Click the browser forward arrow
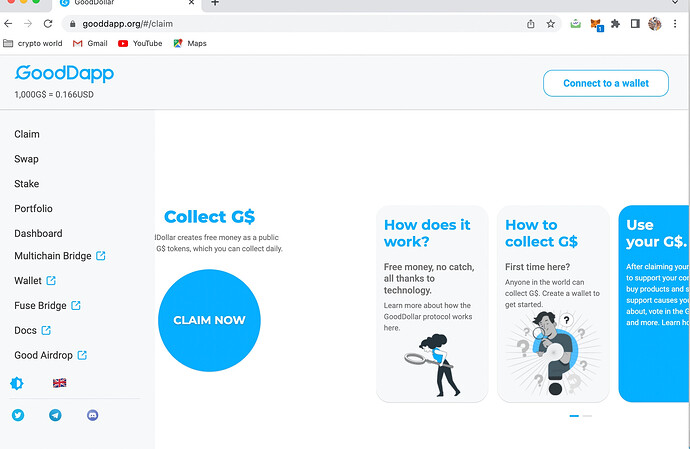The image size is (690, 449). (x=28, y=24)
